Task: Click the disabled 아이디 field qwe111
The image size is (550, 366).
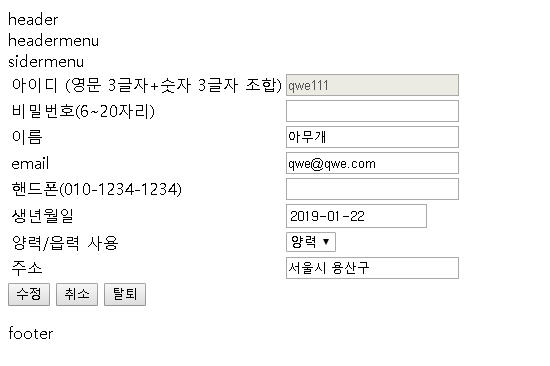Action: (x=372, y=85)
